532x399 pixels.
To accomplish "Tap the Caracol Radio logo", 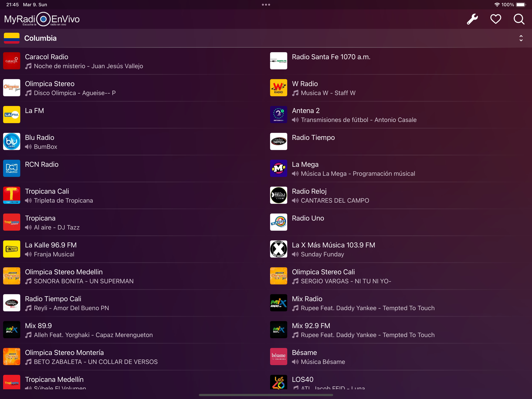I will (11, 61).
